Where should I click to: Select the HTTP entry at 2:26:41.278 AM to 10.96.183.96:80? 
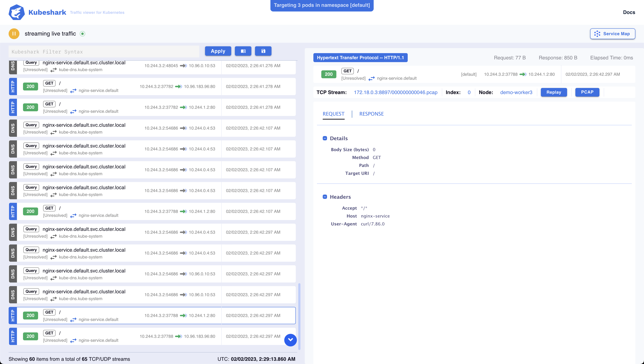coord(152,87)
